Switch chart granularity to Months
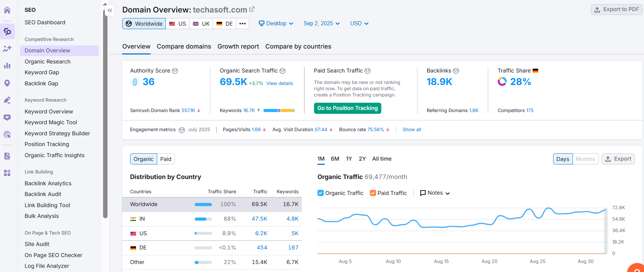This screenshot has width=644, height=272. pyautogui.click(x=585, y=159)
